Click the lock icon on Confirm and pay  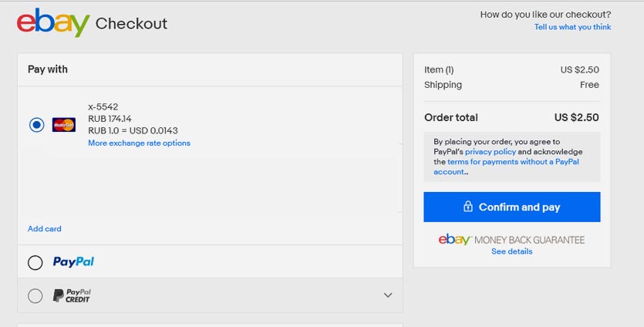pyautogui.click(x=467, y=207)
